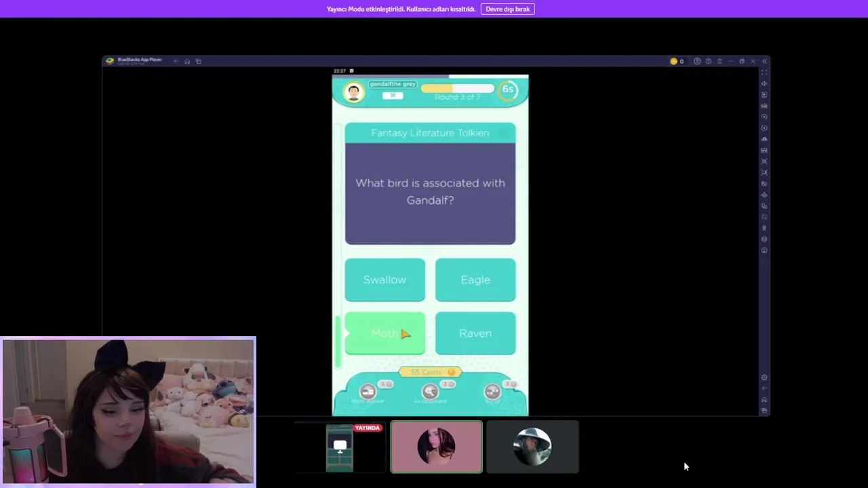Click the sidebar airplane icon
868x488 pixels.
click(764, 195)
